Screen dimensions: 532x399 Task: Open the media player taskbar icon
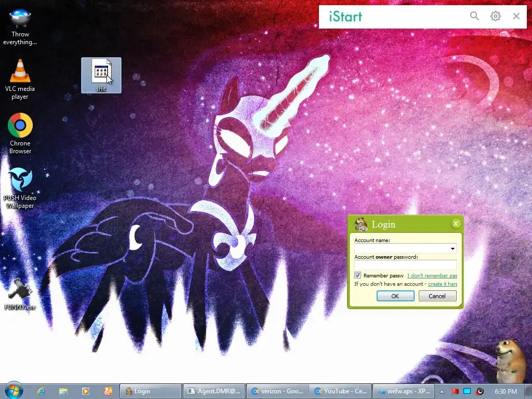point(86,391)
